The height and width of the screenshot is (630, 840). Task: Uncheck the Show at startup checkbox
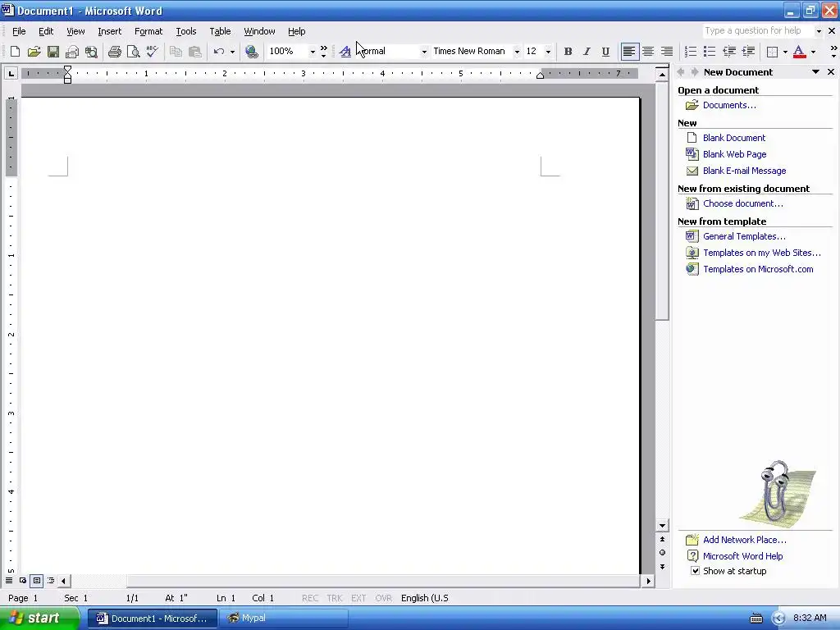(x=695, y=571)
